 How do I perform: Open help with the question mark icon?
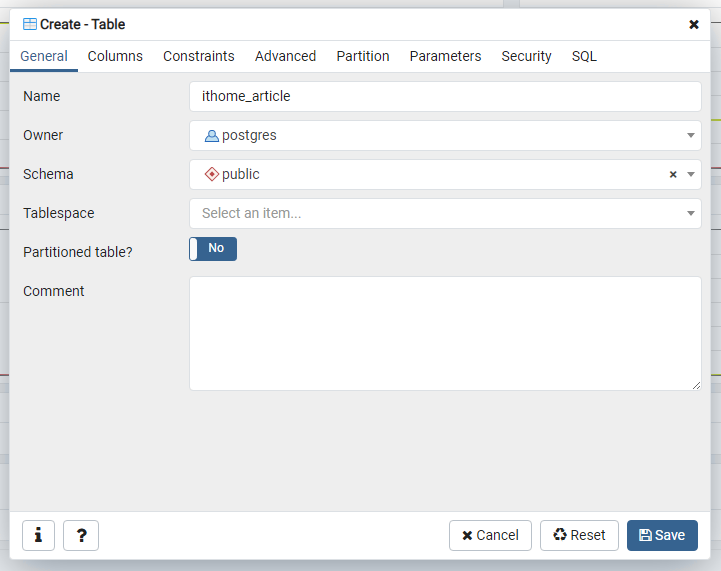click(81, 535)
